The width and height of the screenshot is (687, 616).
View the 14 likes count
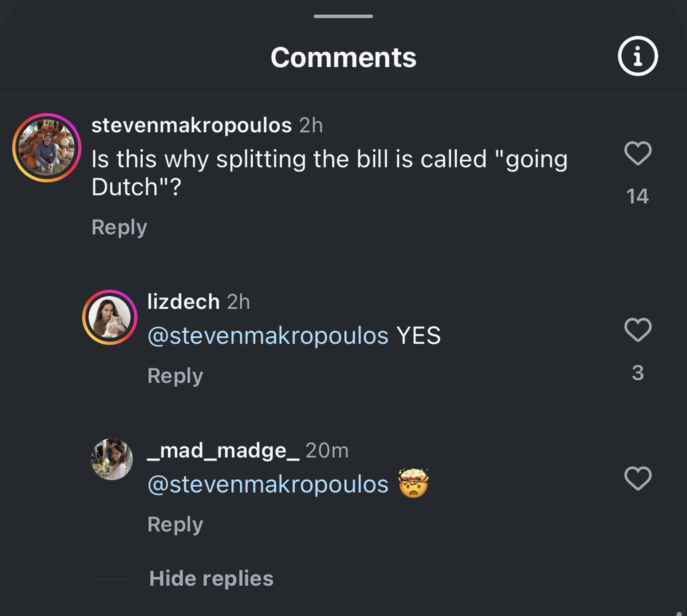(637, 196)
